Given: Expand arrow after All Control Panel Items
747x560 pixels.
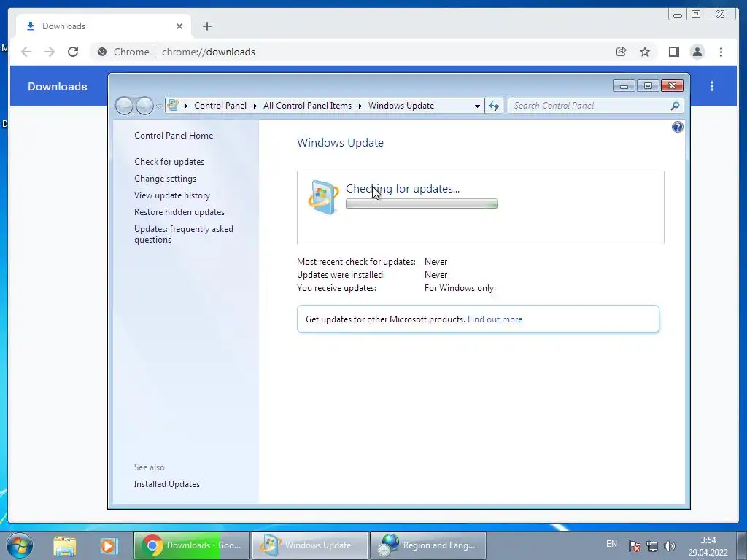Looking at the screenshot, I should point(360,106).
